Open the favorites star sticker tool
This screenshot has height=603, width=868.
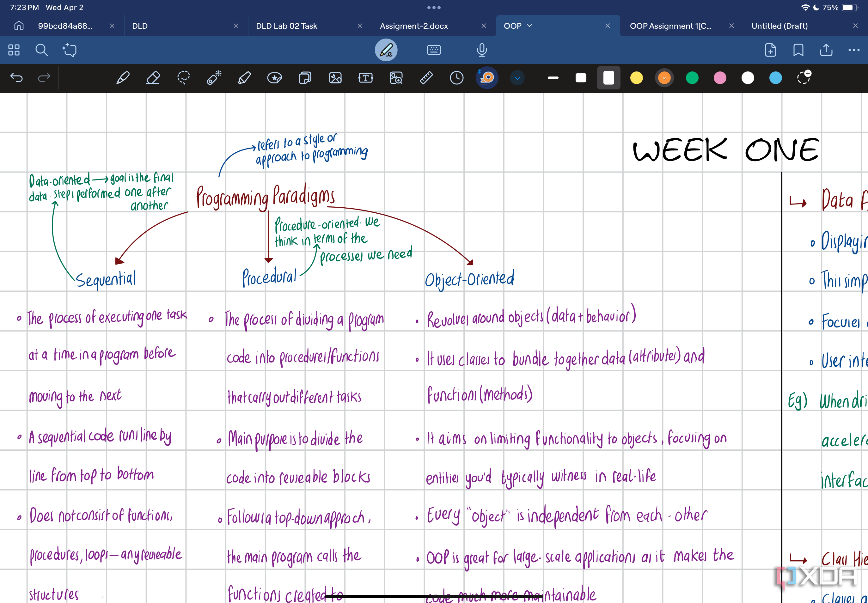(275, 78)
